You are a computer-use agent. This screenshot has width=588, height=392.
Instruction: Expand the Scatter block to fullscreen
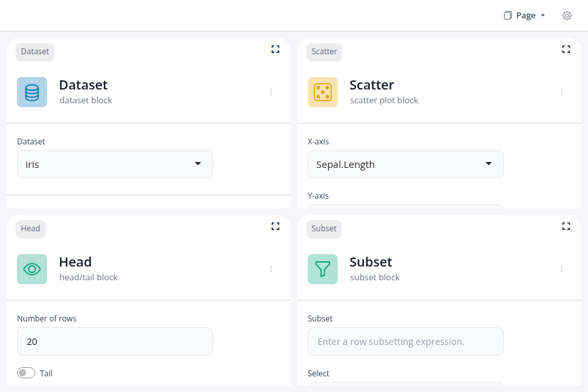pos(566,49)
